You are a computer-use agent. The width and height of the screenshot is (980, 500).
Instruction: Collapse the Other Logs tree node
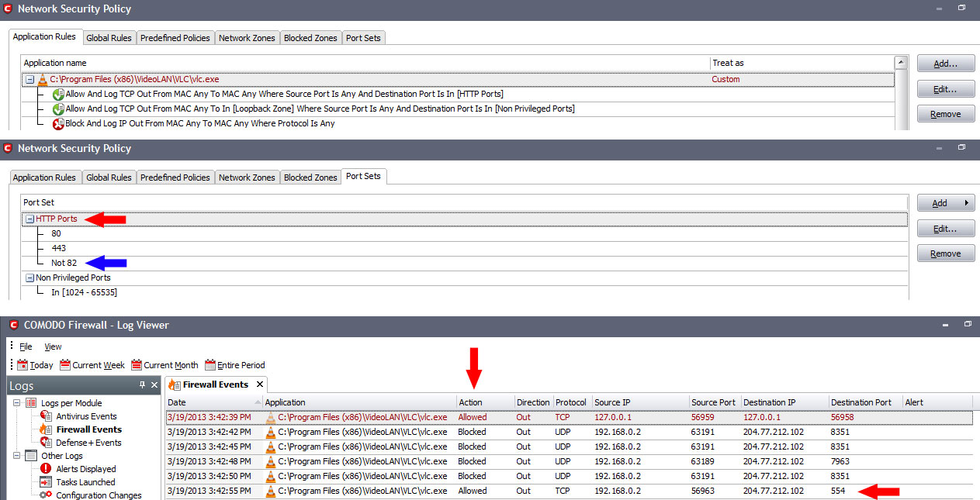[17, 456]
